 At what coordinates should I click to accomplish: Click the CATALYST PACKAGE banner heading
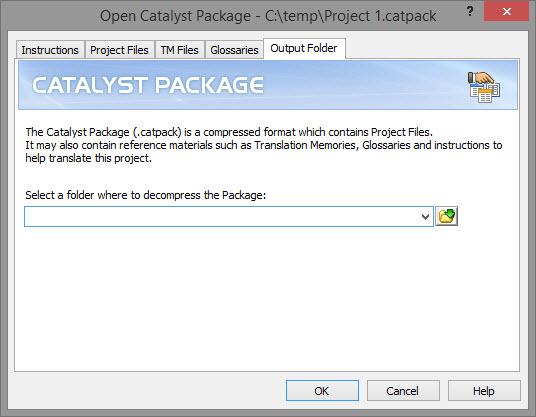coord(148,85)
